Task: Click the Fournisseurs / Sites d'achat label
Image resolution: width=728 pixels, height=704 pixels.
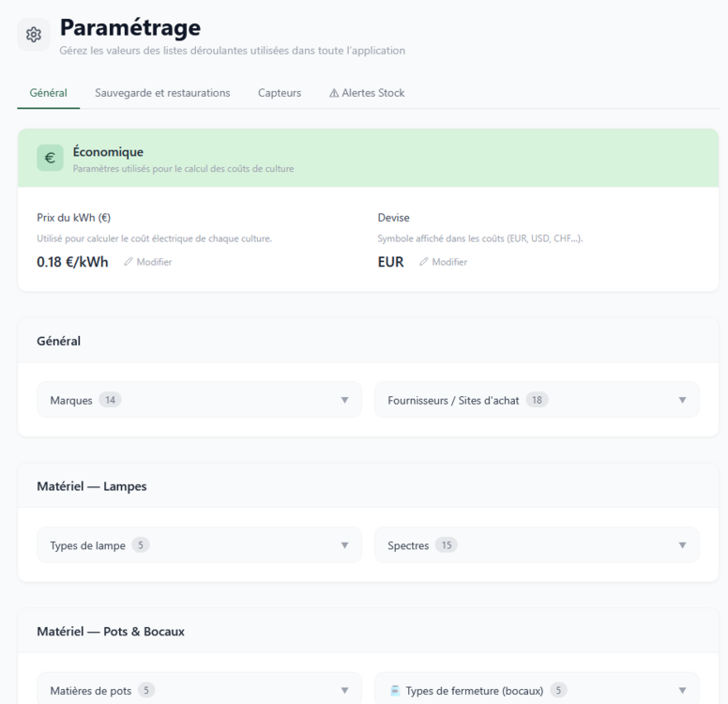Action: (x=453, y=401)
